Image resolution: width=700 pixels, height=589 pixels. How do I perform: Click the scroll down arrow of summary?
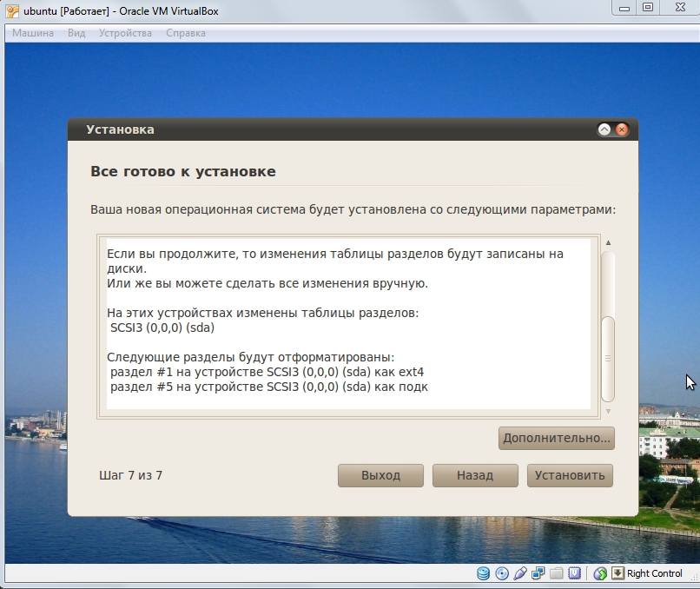(x=608, y=411)
